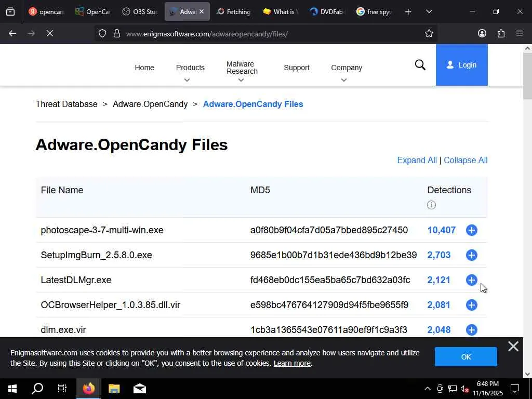
Task: Open the Firefox account icon
Action: [482, 33]
